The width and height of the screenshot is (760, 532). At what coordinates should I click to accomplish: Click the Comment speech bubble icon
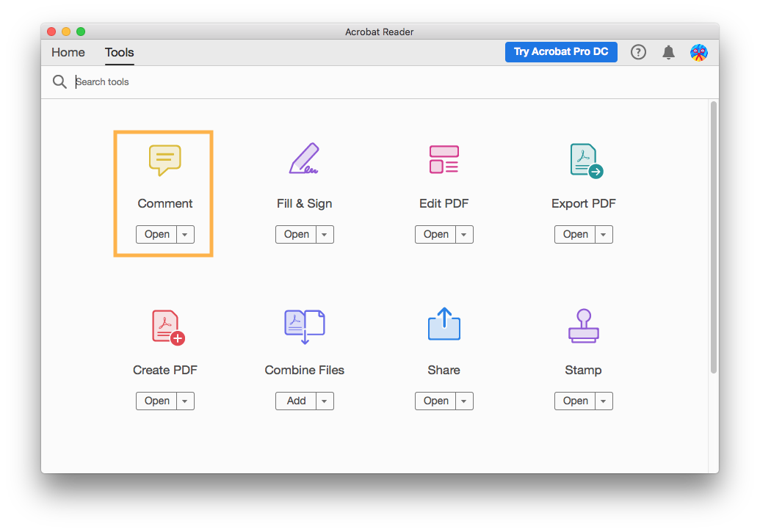click(x=164, y=160)
